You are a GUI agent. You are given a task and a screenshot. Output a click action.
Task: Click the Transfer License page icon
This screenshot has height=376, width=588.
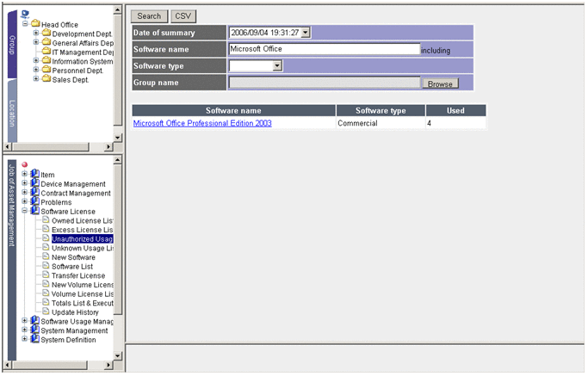pyautogui.click(x=46, y=274)
